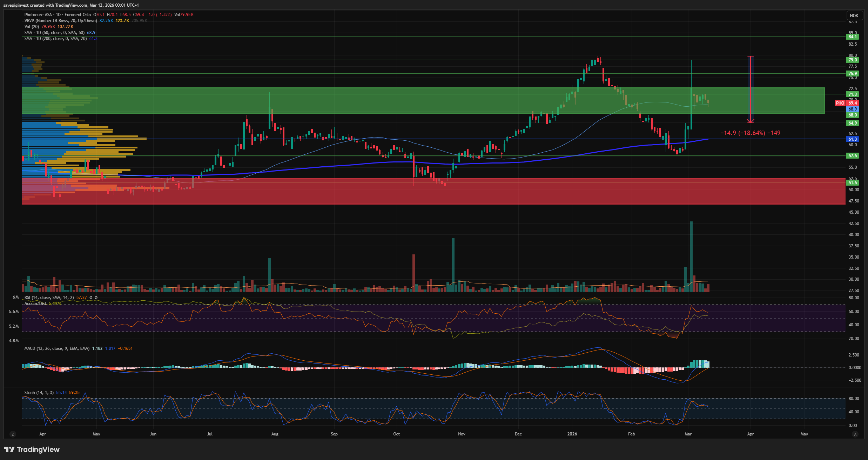The height and width of the screenshot is (460, 868).
Task: Click the red -14.9 (-18.64%) measurement label
Action: tap(750, 133)
